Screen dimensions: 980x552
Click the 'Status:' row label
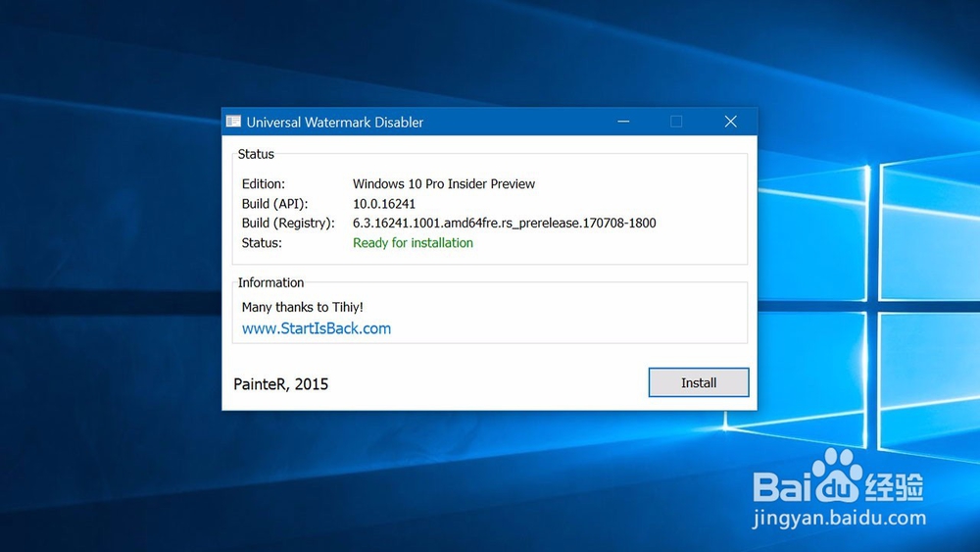(262, 242)
